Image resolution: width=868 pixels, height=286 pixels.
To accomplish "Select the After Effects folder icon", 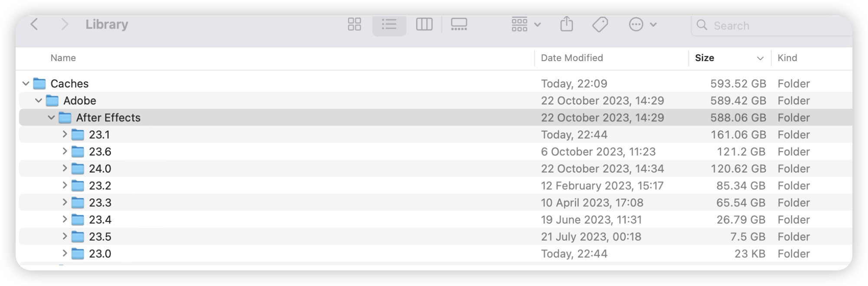I will coord(65,117).
